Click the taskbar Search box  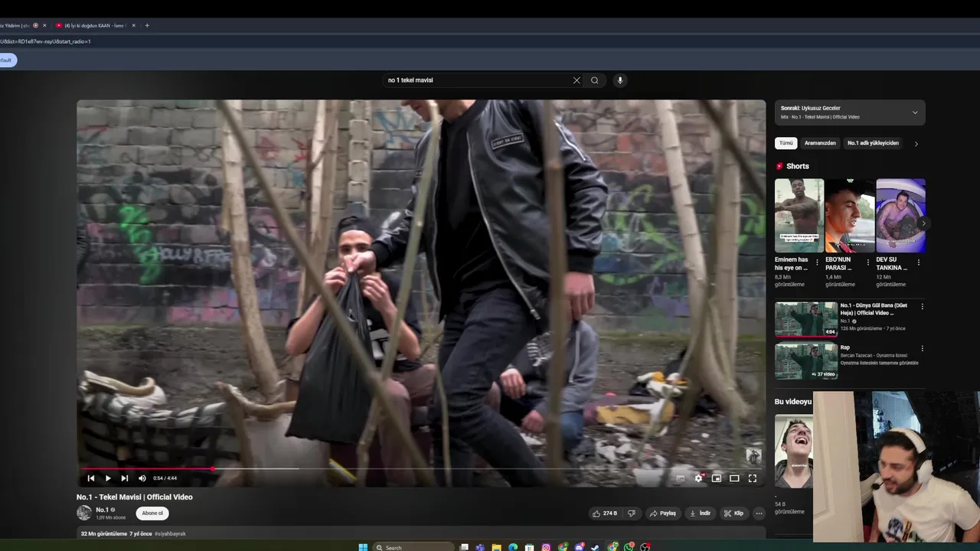click(413, 547)
